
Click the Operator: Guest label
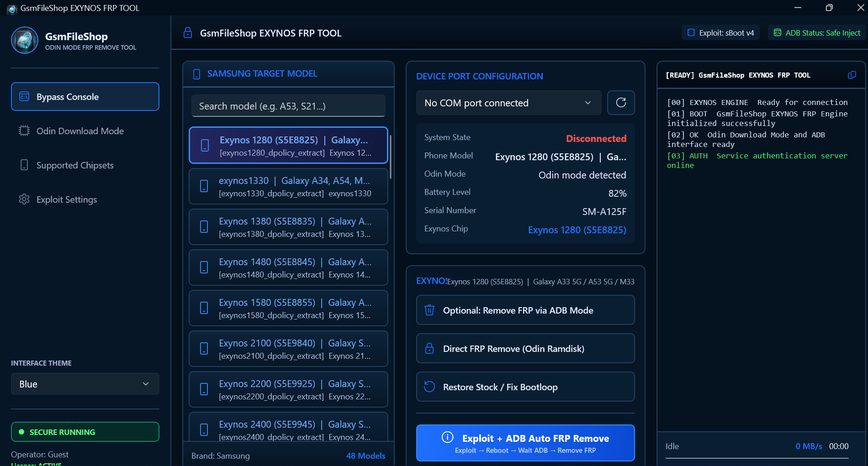coord(40,454)
